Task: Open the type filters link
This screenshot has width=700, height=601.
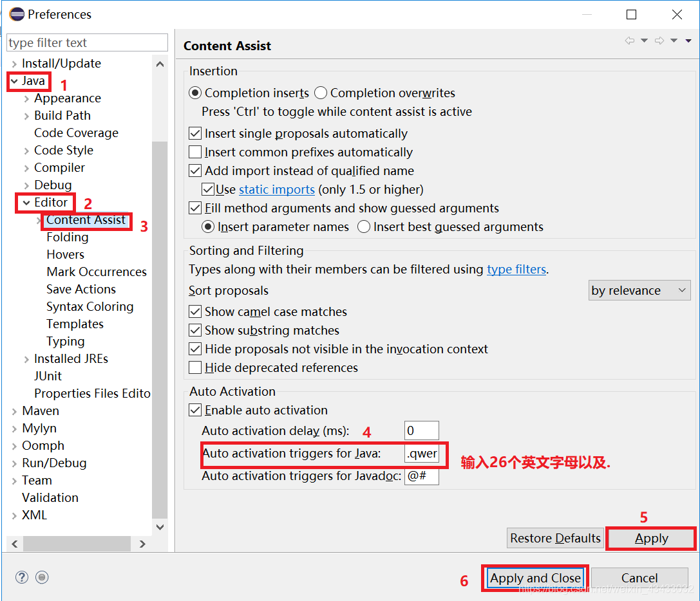Action: pyautogui.click(x=516, y=270)
